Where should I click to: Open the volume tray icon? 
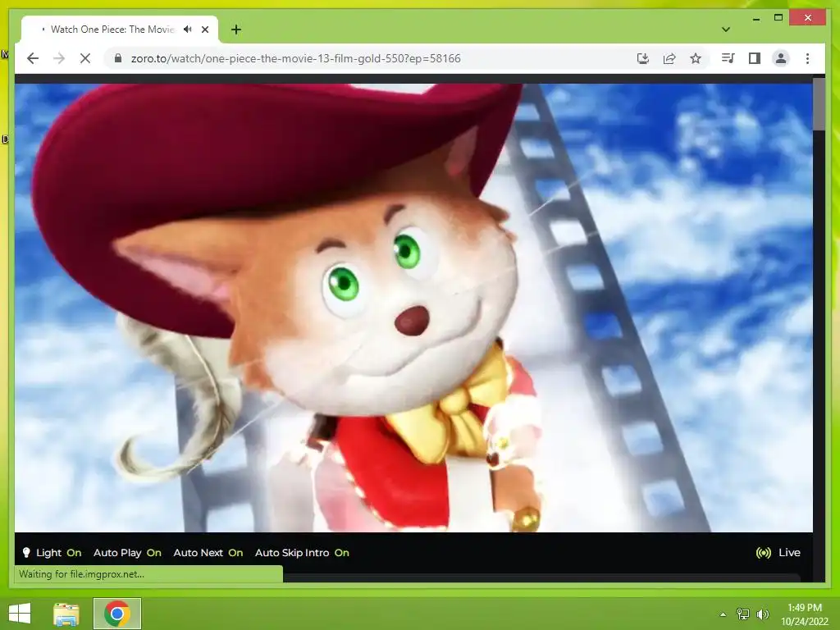click(x=763, y=614)
